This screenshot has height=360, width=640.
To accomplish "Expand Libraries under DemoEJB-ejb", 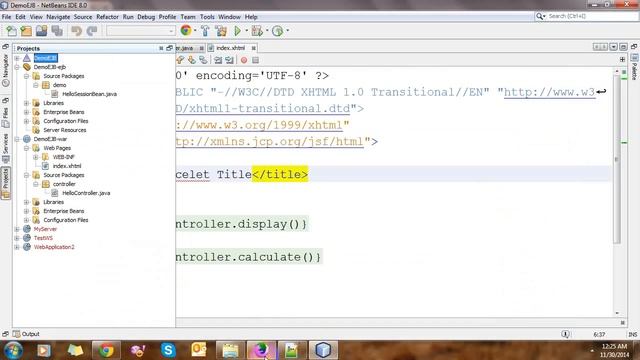I will pos(27,103).
